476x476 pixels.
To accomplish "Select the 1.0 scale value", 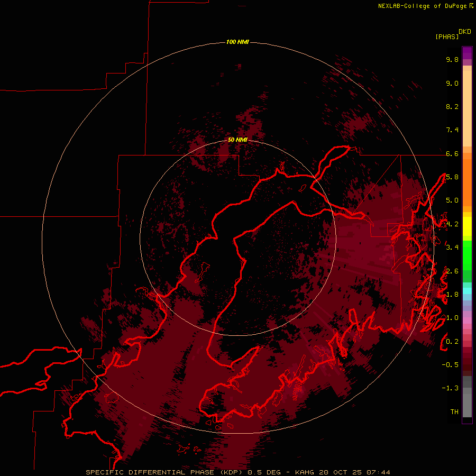I will [x=452, y=318].
